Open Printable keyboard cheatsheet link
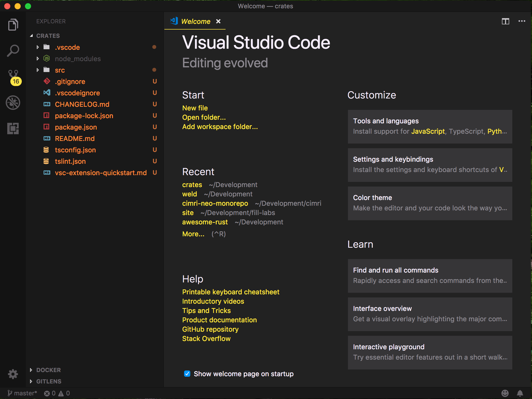The width and height of the screenshot is (532, 399). (x=231, y=292)
